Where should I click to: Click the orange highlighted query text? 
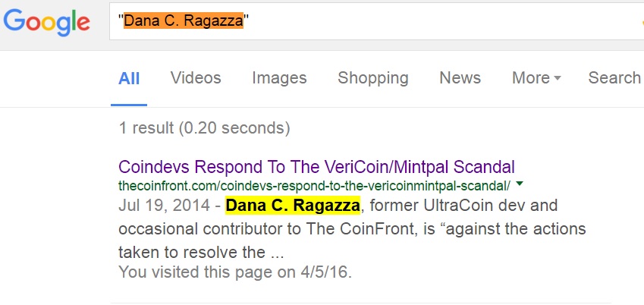[x=184, y=20]
